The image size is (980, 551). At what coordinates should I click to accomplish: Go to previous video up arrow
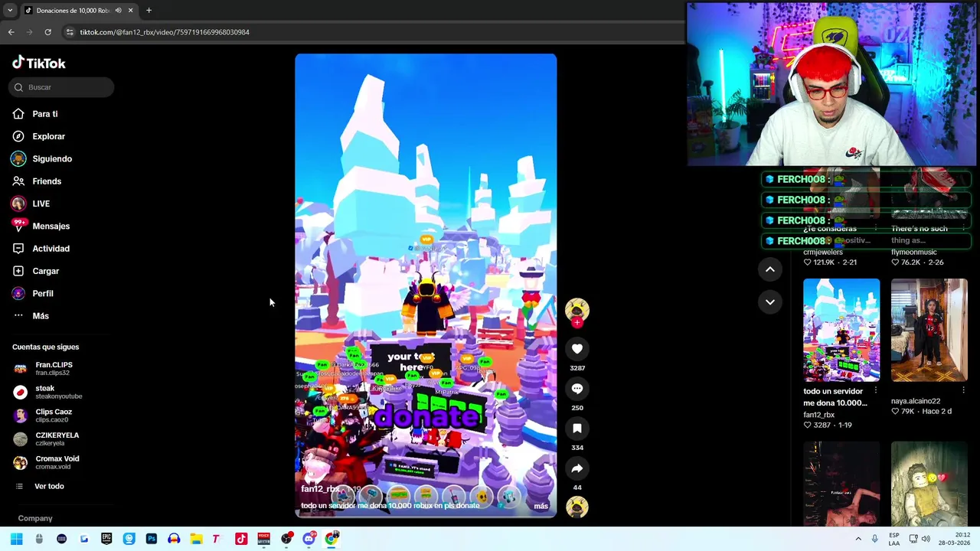point(770,269)
